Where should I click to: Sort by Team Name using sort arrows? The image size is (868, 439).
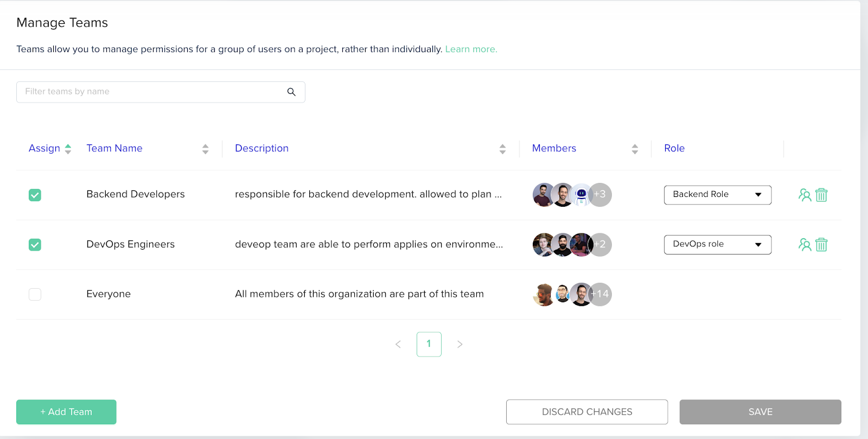[205, 149]
